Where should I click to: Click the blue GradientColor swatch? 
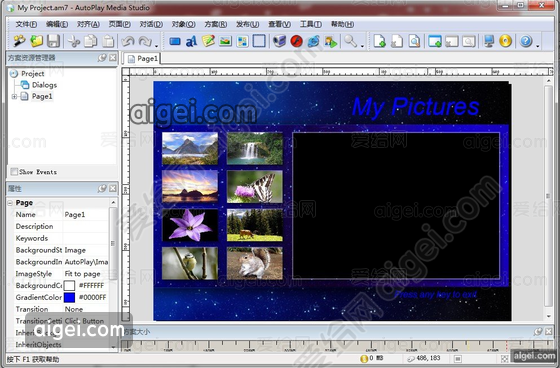(x=69, y=297)
